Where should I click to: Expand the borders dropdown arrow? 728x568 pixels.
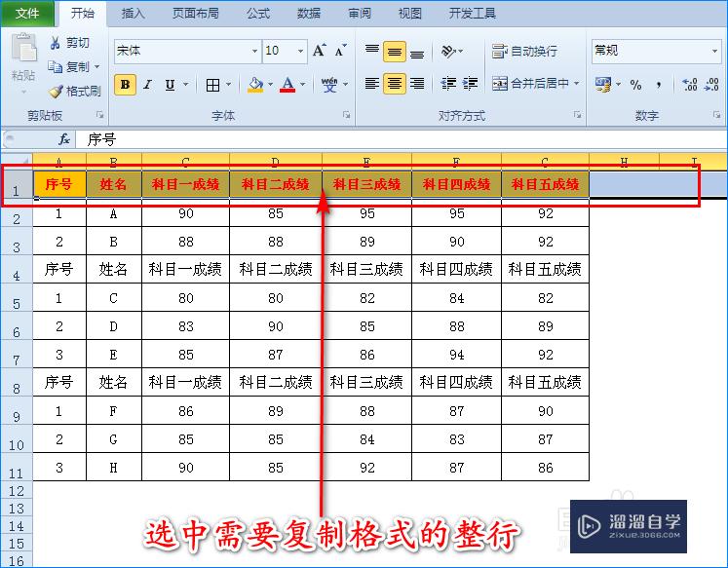(x=228, y=85)
